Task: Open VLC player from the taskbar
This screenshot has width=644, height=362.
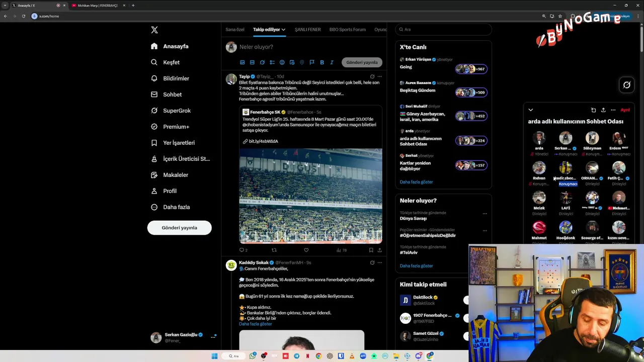Action: (352, 356)
